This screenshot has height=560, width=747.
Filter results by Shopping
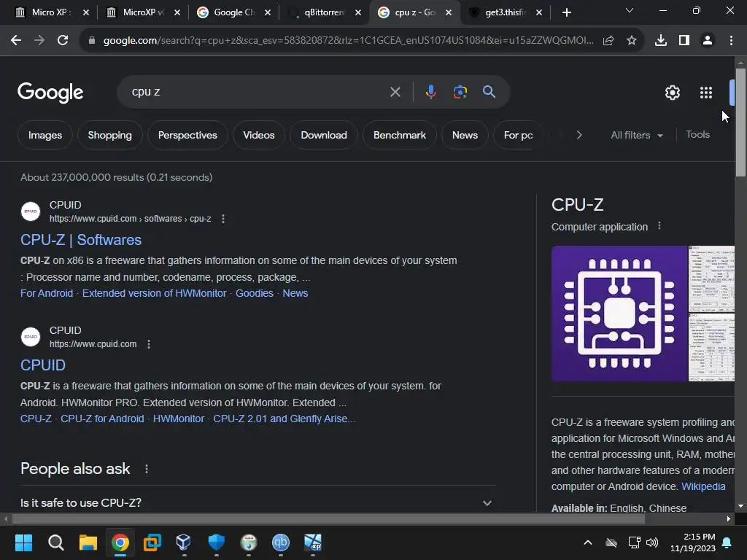coord(109,135)
